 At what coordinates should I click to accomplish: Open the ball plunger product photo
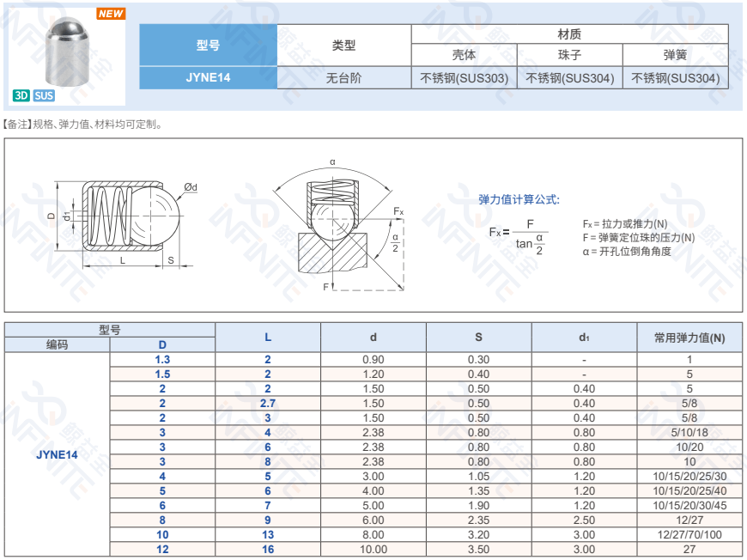pyautogui.click(x=67, y=55)
